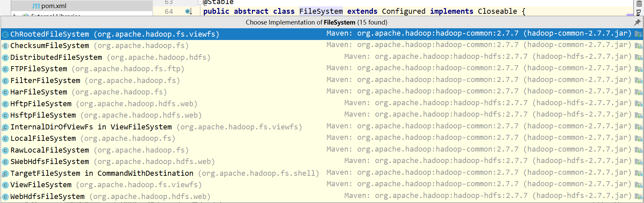Viewport: 644px width, 203px height.
Task: Click class icon beside InternalDirOfViewFs entry
Action: (x=5, y=127)
